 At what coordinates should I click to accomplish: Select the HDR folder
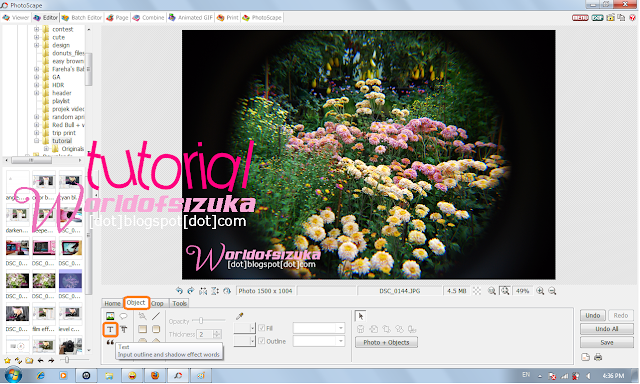(x=58, y=85)
